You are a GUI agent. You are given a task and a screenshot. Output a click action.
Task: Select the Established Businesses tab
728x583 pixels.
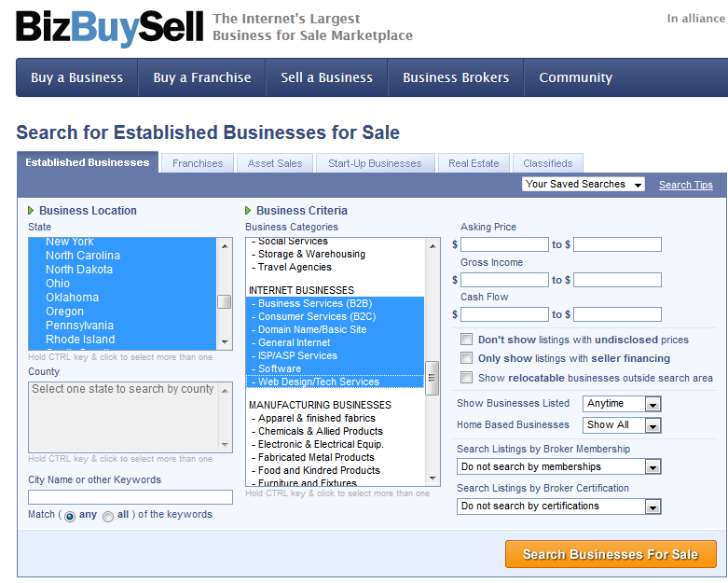click(88, 162)
